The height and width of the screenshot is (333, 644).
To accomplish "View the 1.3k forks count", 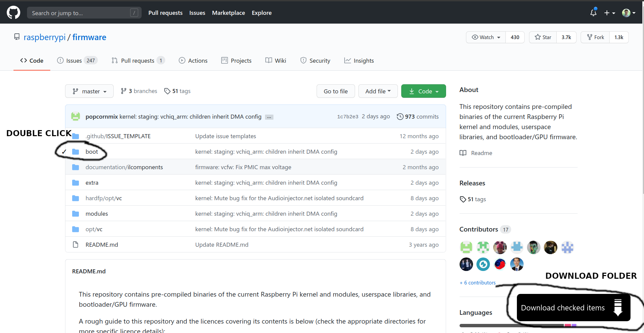I will 619,37.
